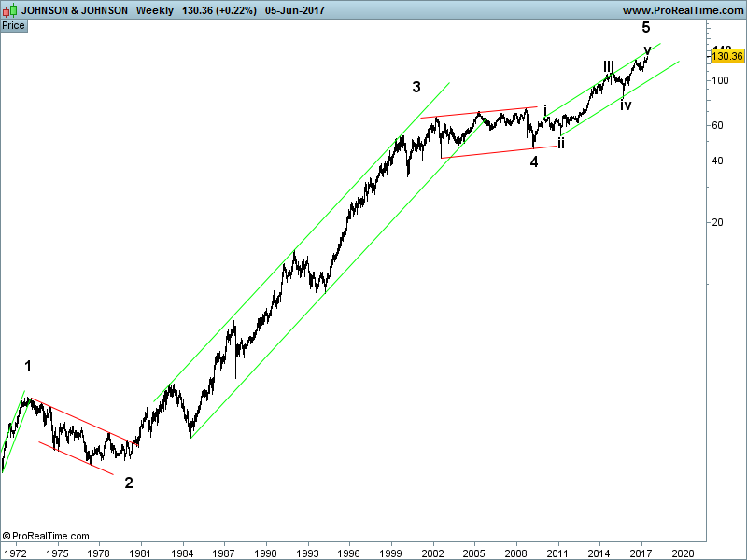This screenshot has height=560, width=747.
Task: Click the 40 level on the price axis
Action: pyautogui.click(x=717, y=161)
